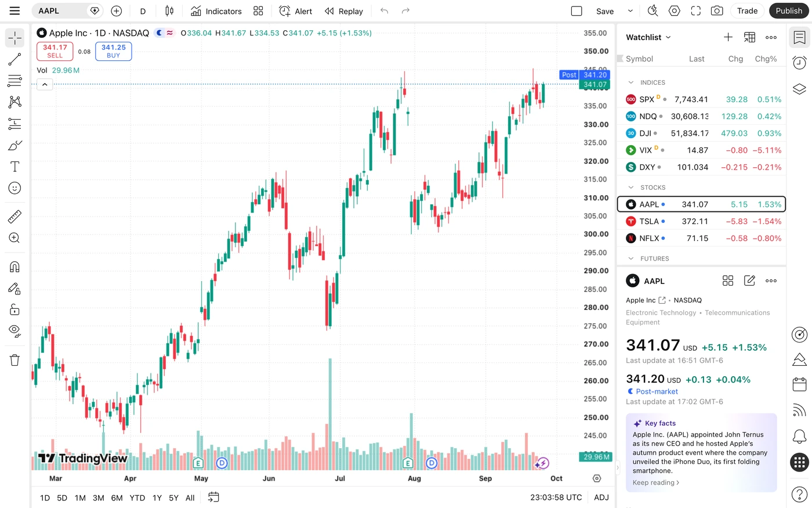Remove drawings with the trash icon

(x=14, y=360)
